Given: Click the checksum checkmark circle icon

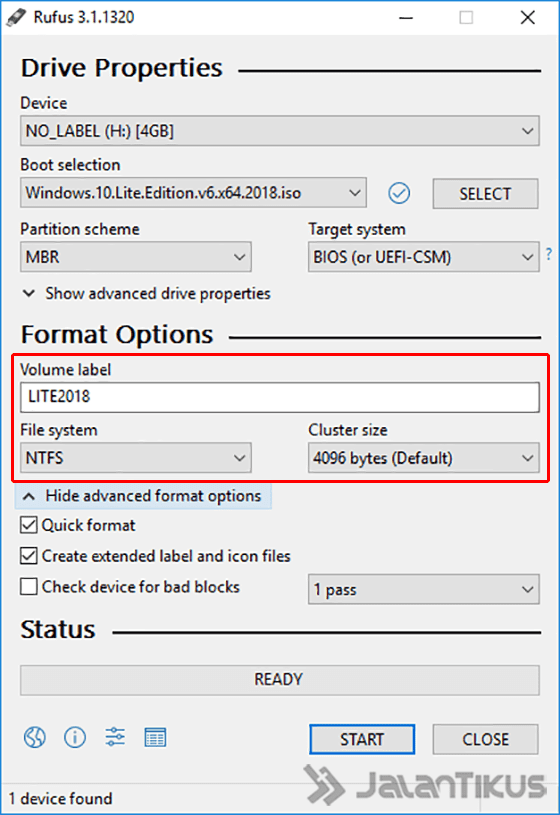Looking at the screenshot, I should pos(399,193).
